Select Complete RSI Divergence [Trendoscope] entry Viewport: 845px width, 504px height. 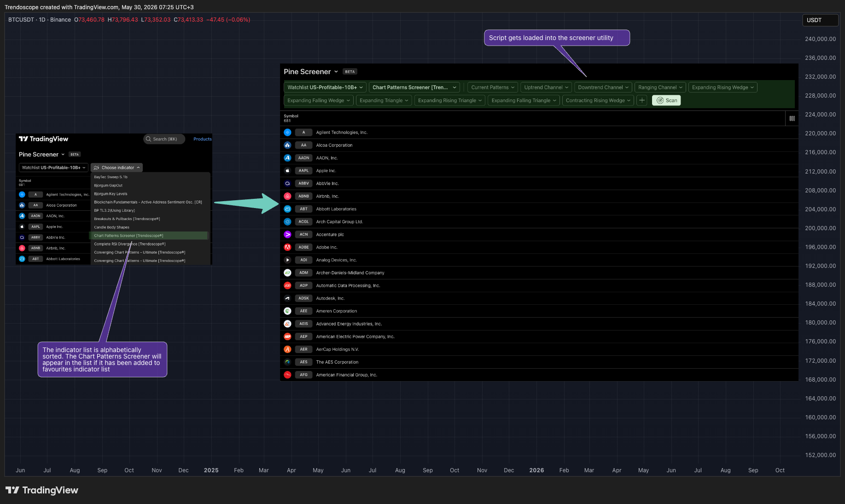pos(150,244)
